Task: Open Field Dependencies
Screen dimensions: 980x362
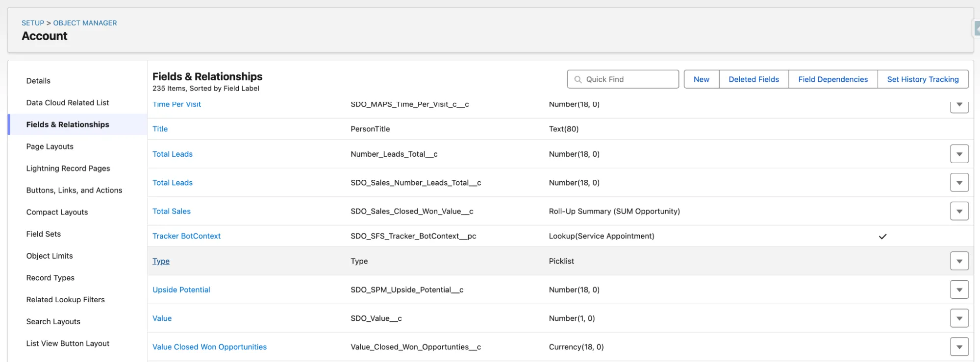Action: [x=832, y=79]
